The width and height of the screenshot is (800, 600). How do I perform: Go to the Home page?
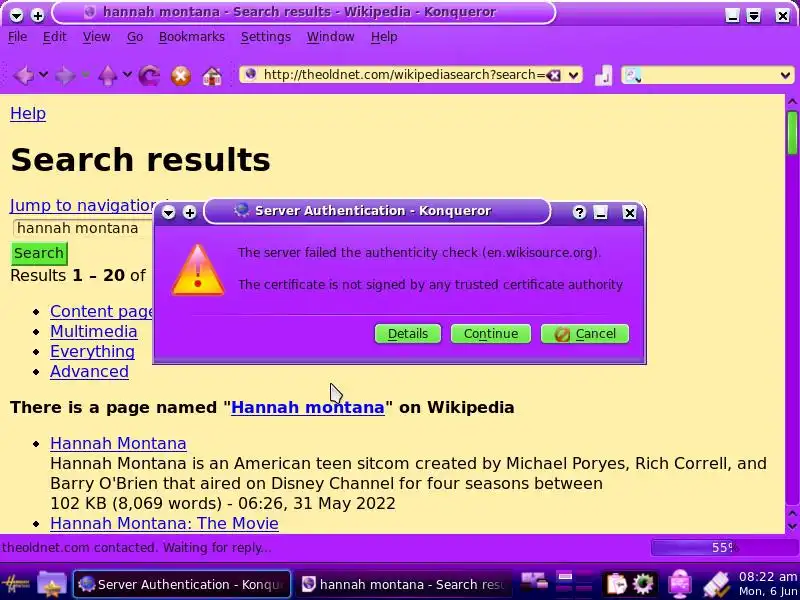pyautogui.click(x=212, y=76)
